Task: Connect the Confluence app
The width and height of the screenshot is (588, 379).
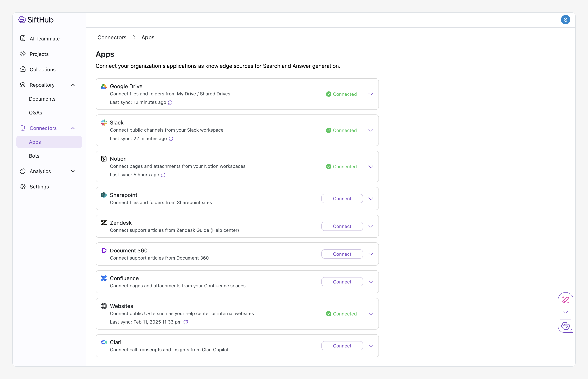Action: tap(342, 282)
